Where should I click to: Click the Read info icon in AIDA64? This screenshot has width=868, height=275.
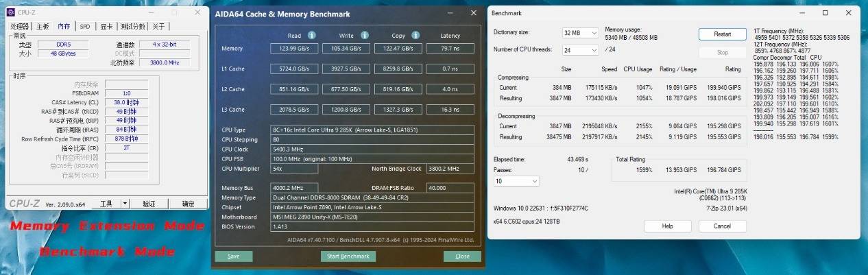(x=312, y=36)
